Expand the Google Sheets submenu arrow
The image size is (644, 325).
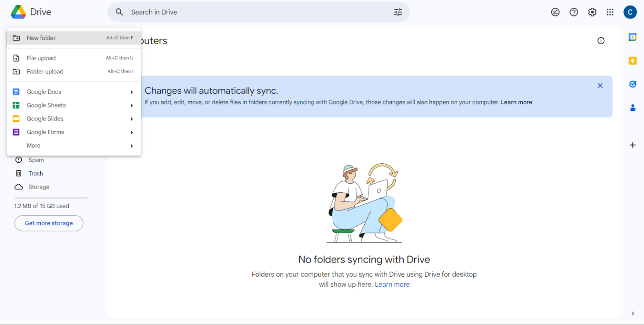coord(132,105)
